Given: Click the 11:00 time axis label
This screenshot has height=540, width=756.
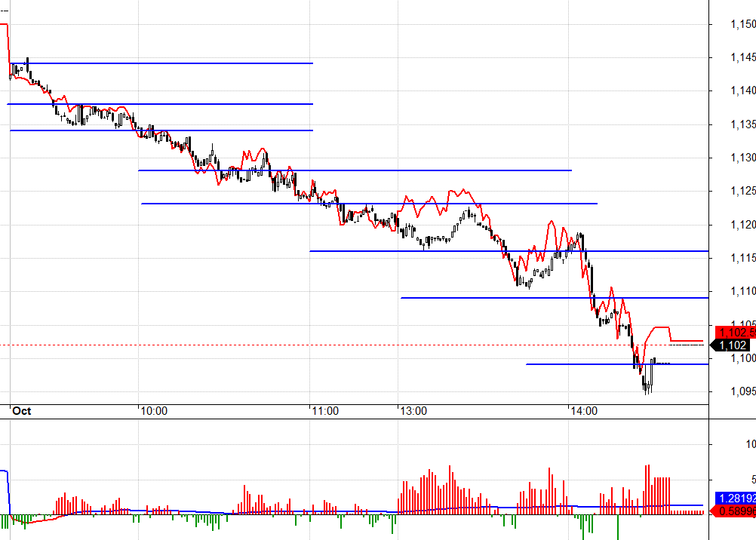Looking at the screenshot, I should tap(325, 411).
